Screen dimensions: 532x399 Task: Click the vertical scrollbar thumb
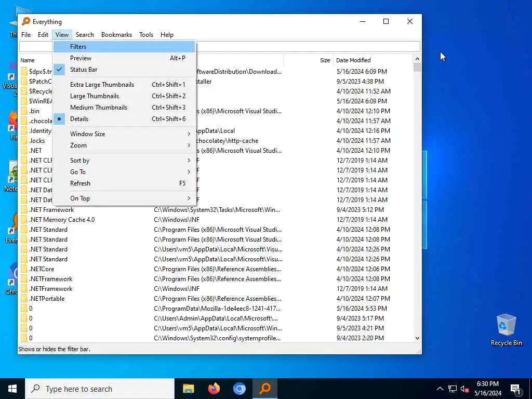(x=417, y=68)
